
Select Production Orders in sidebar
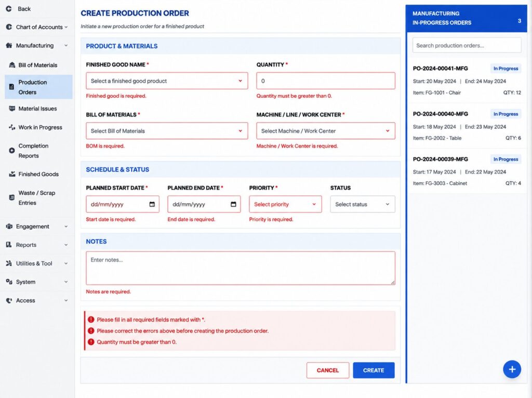coord(38,87)
